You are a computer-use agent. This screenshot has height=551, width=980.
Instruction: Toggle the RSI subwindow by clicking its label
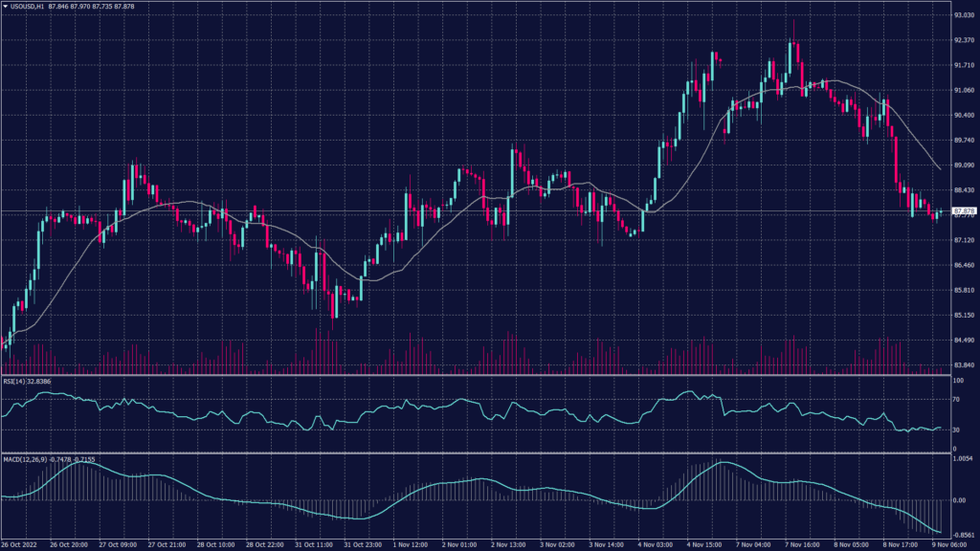(x=14, y=383)
